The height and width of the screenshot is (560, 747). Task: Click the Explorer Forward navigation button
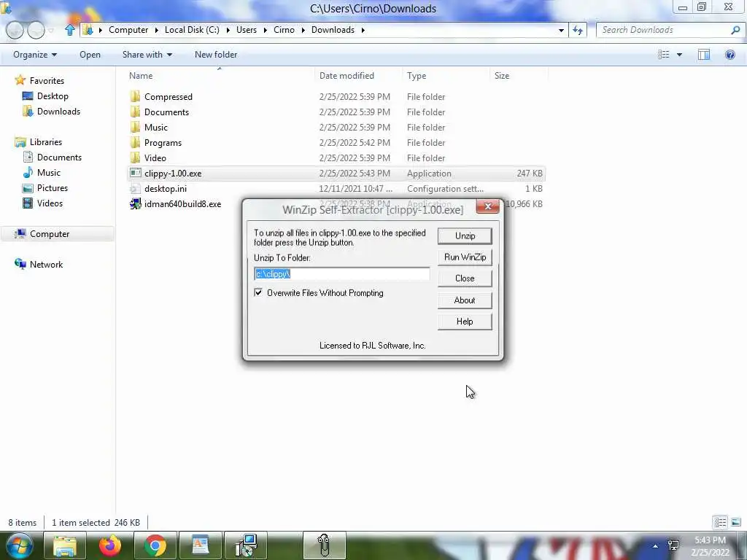point(36,31)
